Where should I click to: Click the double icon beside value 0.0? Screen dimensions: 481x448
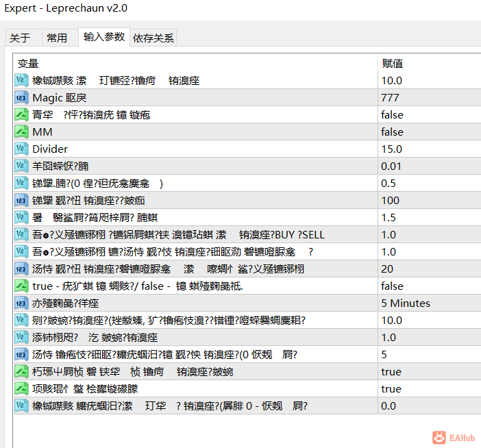coord(21,406)
